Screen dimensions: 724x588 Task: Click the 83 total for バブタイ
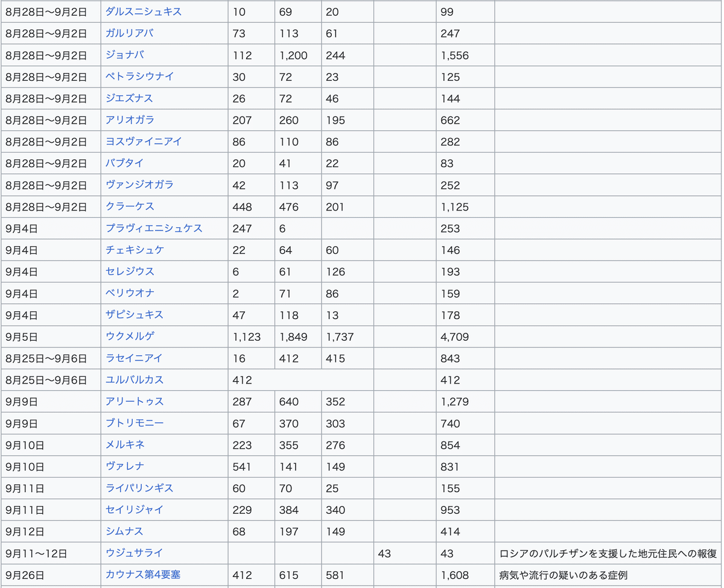[x=447, y=164]
